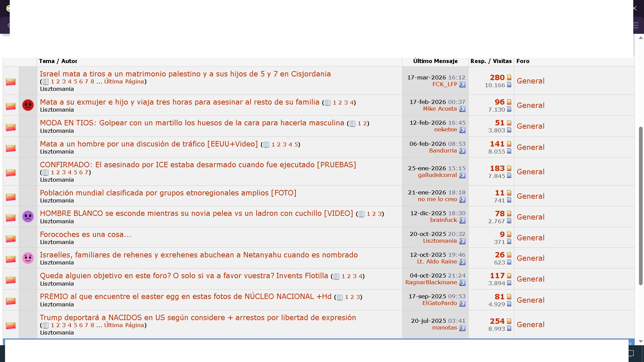Viewport: 644px width, 362px height.
Task: Open multipage icon on MODA EN TIOS thread
Action: pyautogui.click(x=353, y=124)
